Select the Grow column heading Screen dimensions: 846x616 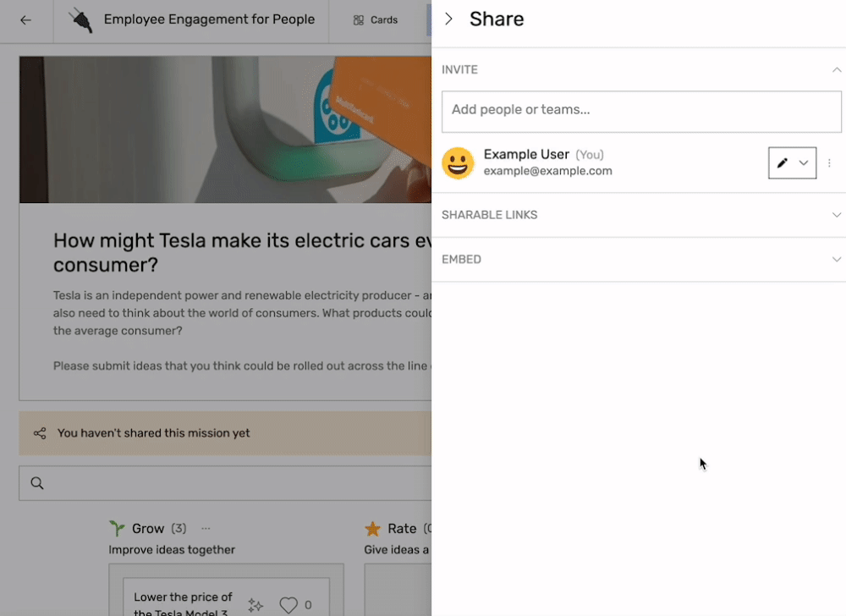point(148,529)
